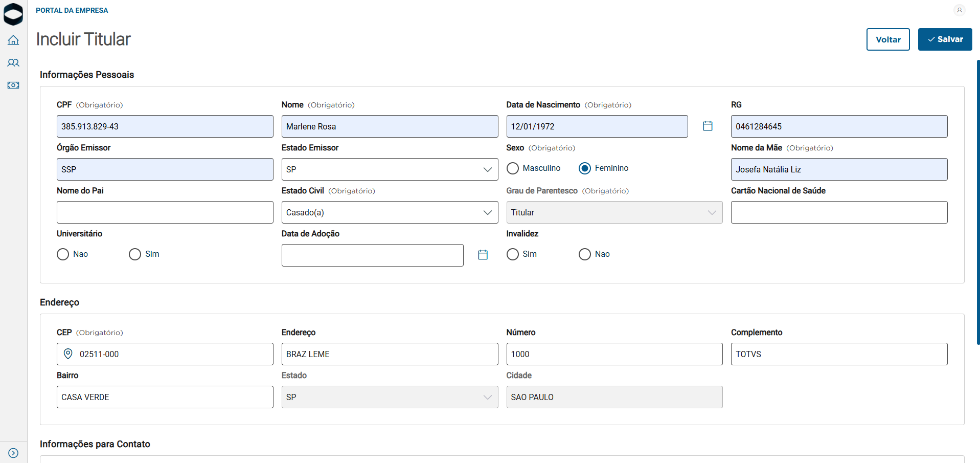Focus the Cartão Nacional de Saúde field
Viewport: 980px width, 463px height.
[839, 212]
